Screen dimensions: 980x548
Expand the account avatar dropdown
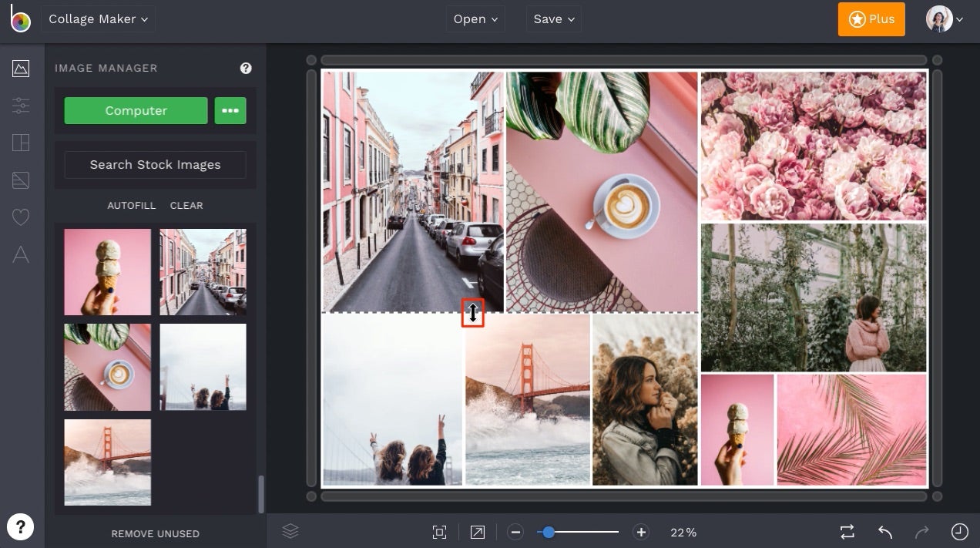(x=942, y=19)
